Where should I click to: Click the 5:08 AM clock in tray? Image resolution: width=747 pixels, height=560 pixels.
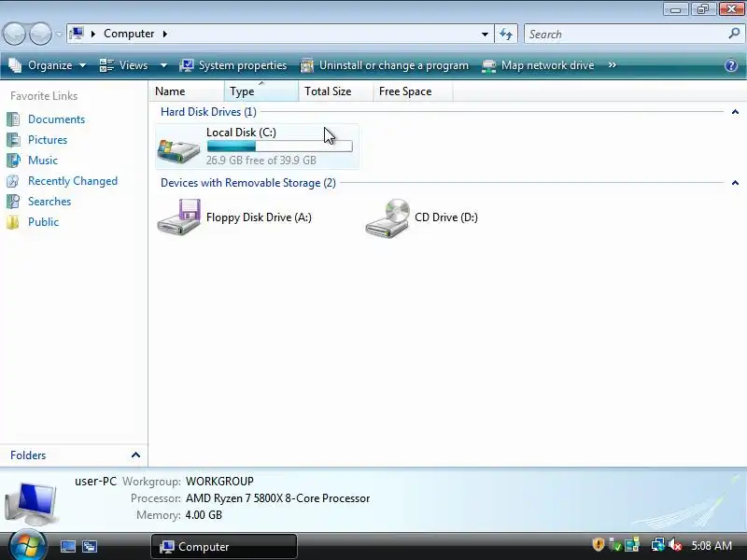pyautogui.click(x=712, y=545)
